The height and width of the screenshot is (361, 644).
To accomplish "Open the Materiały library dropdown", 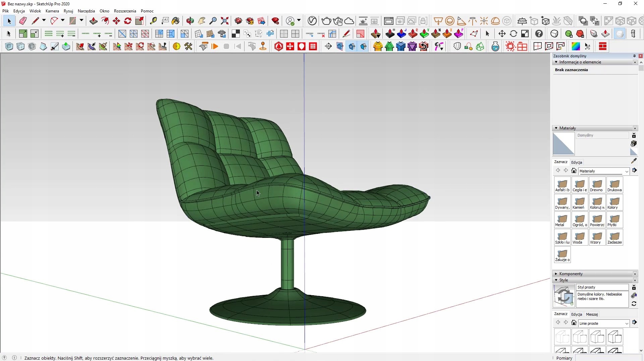I will point(626,171).
